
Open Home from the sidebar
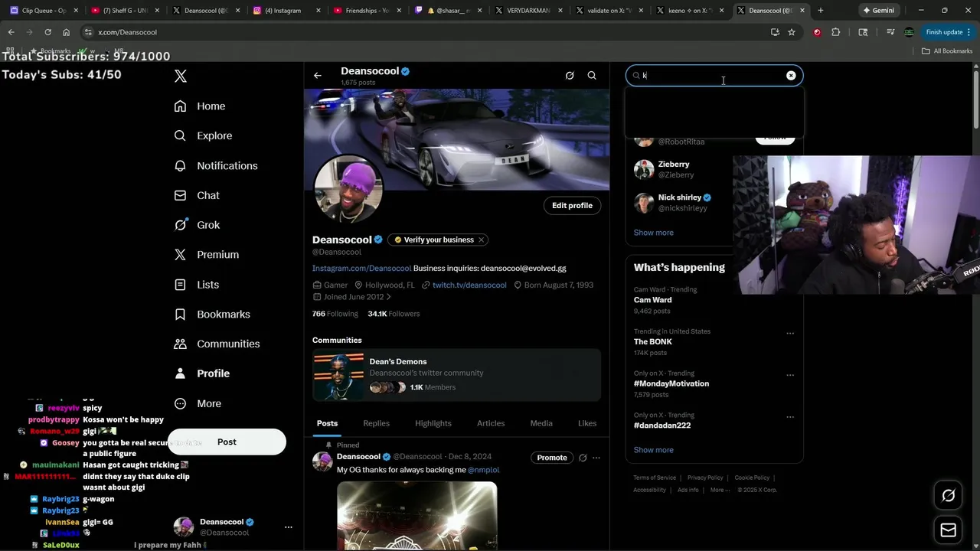200,106
